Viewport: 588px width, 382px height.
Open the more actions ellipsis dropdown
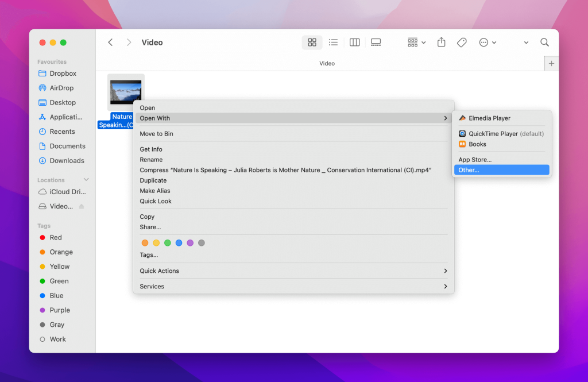coord(488,42)
